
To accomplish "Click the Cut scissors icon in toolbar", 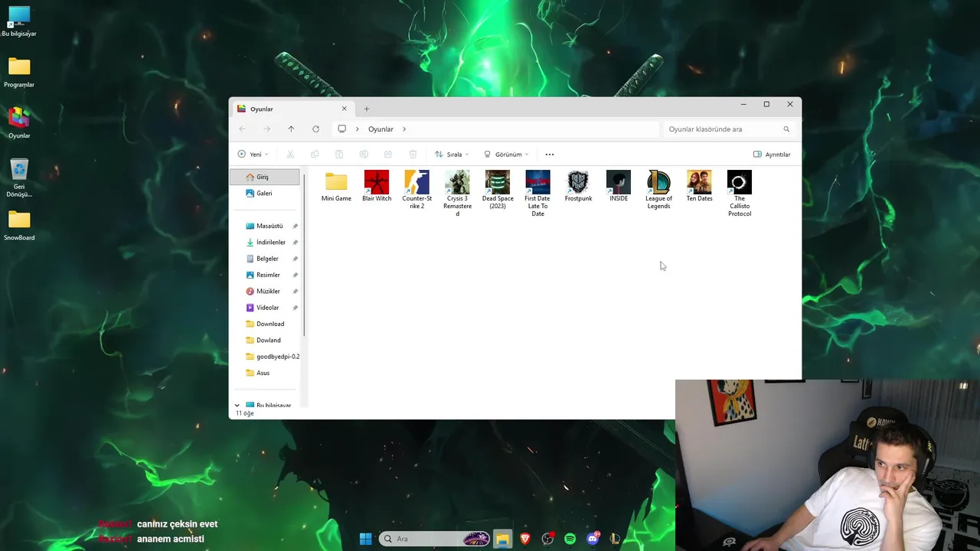I will pos(290,154).
